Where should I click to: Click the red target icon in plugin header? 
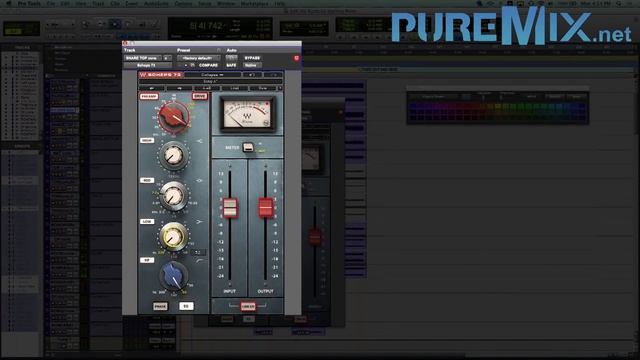tap(297, 58)
